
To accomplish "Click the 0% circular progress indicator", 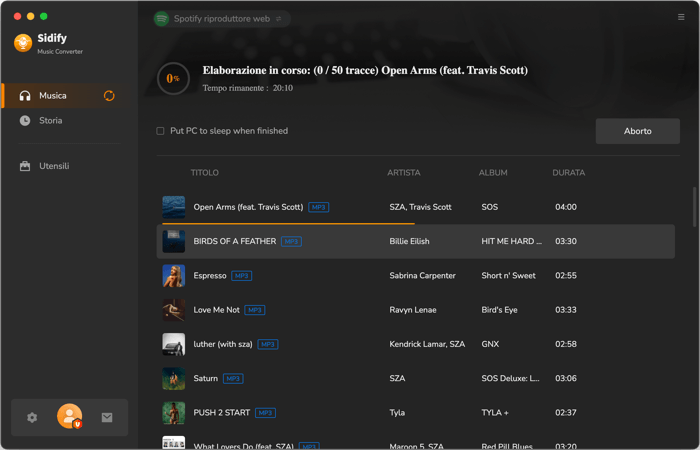I will point(174,79).
